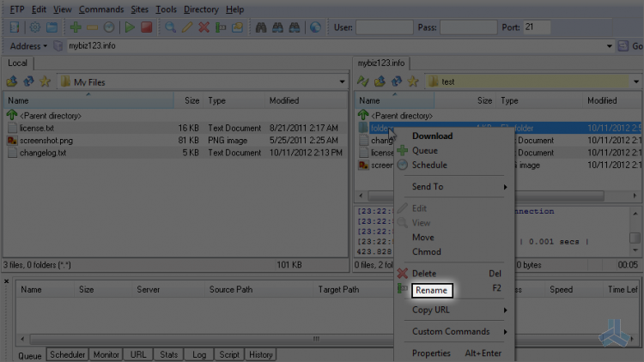Screen dimensions: 644x362
Task: Switch to the Monitor tab
Action: pos(106,354)
